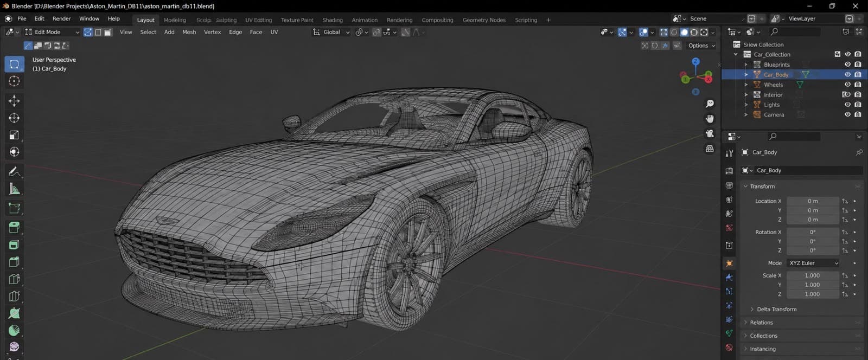Click the Location X field
Viewport: 868px width, 360px height.
click(813, 201)
